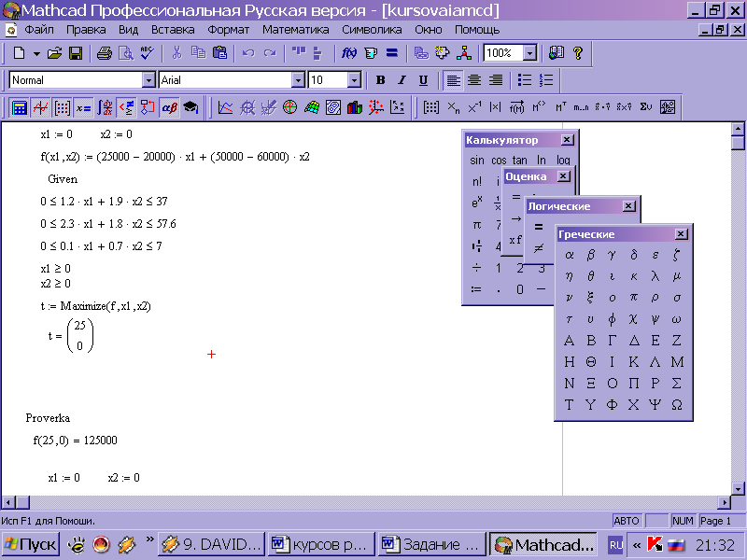This screenshot has height=560, width=747.
Task: Toggle align right formatting
Action: click(496, 80)
